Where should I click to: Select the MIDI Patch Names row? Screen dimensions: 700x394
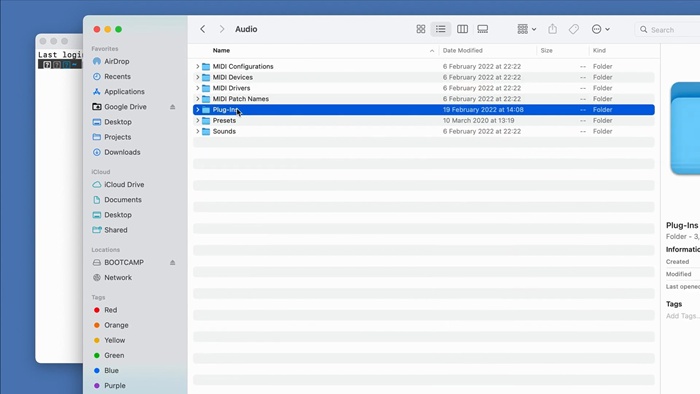pos(424,99)
